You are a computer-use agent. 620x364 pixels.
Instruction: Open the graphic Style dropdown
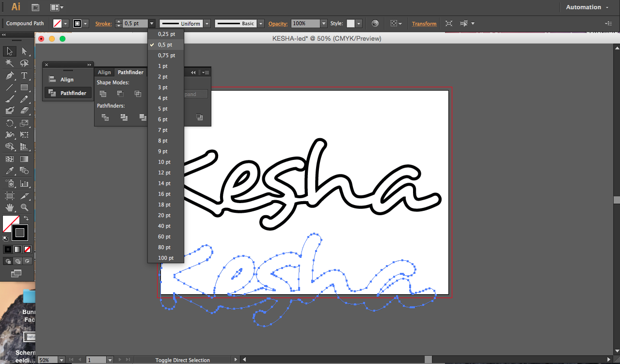tap(358, 23)
